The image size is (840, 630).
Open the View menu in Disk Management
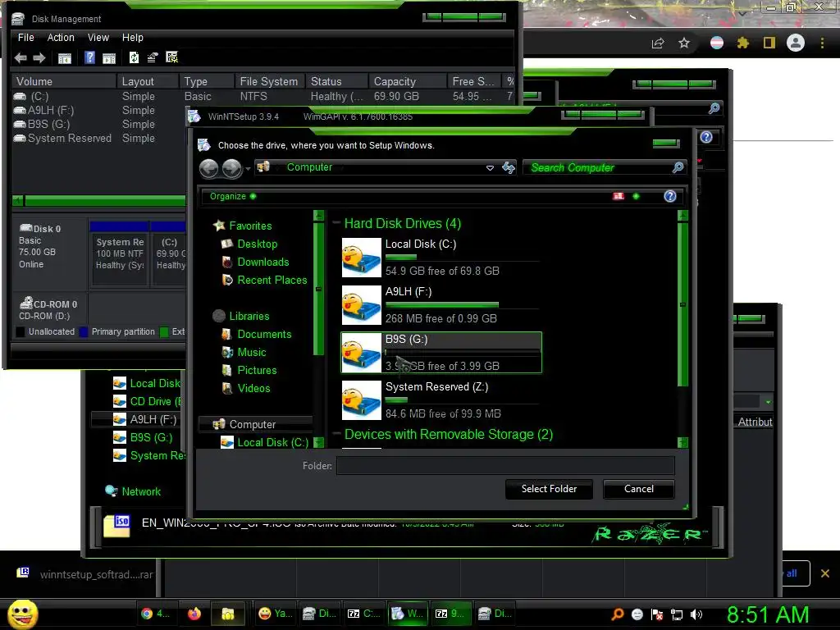[98, 38]
